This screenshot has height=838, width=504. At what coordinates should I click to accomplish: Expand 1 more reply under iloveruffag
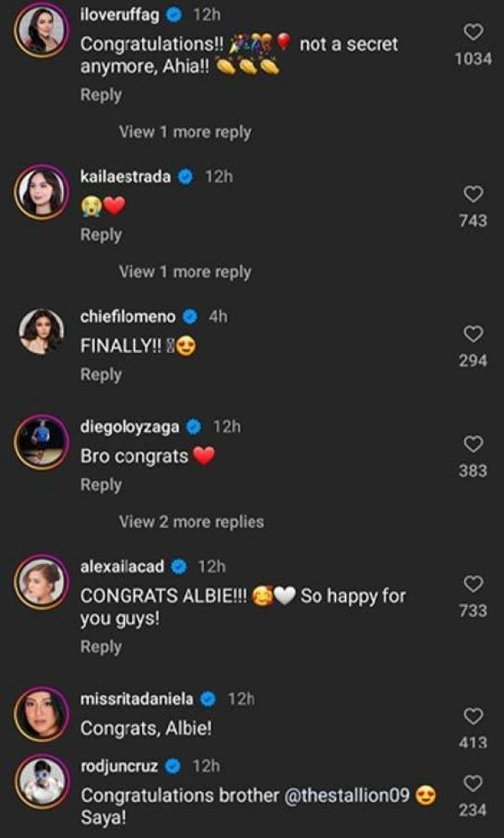click(185, 132)
